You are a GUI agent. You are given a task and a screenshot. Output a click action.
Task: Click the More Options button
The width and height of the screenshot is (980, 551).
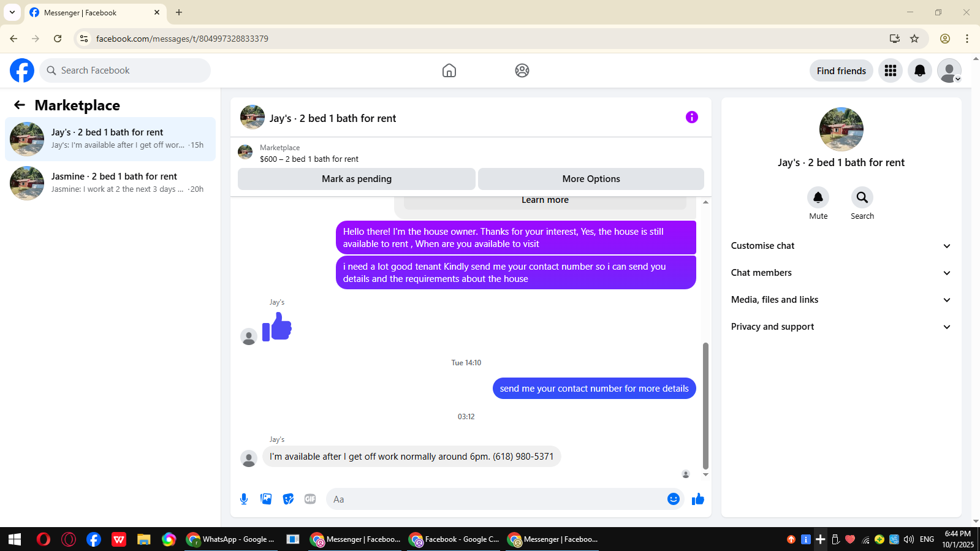tap(591, 179)
